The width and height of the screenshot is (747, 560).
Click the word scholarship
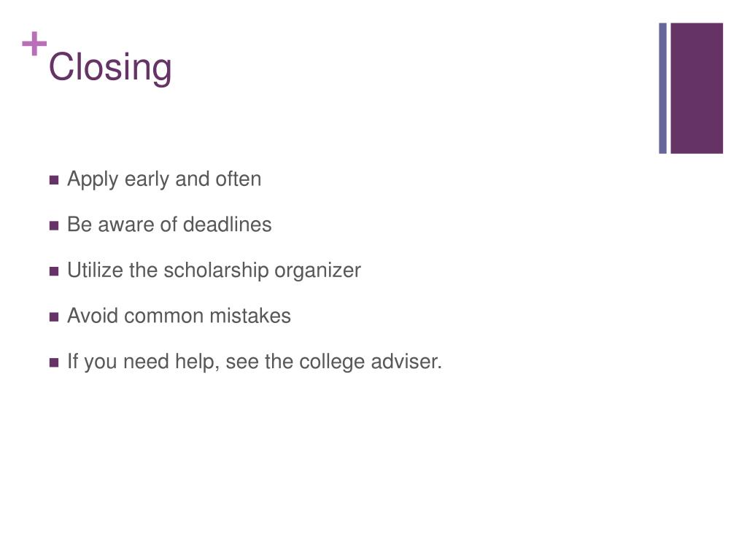coord(216,271)
